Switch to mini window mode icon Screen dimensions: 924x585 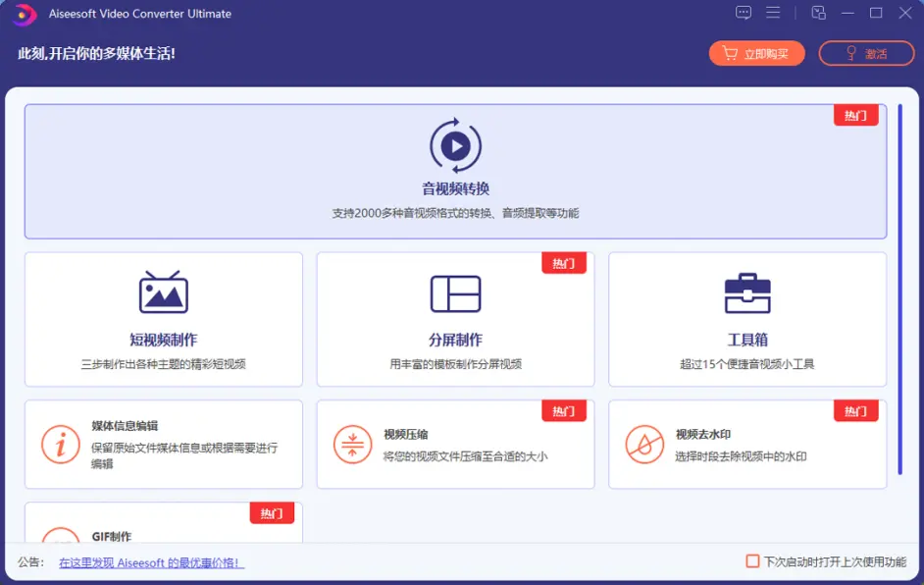tap(818, 13)
